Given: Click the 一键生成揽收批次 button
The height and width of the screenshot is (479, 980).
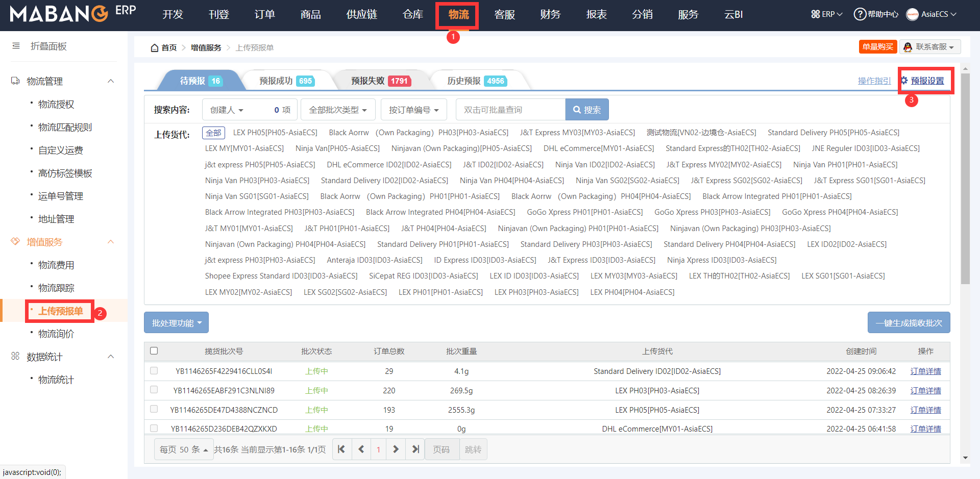Looking at the screenshot, I should [x=909, y=322].
